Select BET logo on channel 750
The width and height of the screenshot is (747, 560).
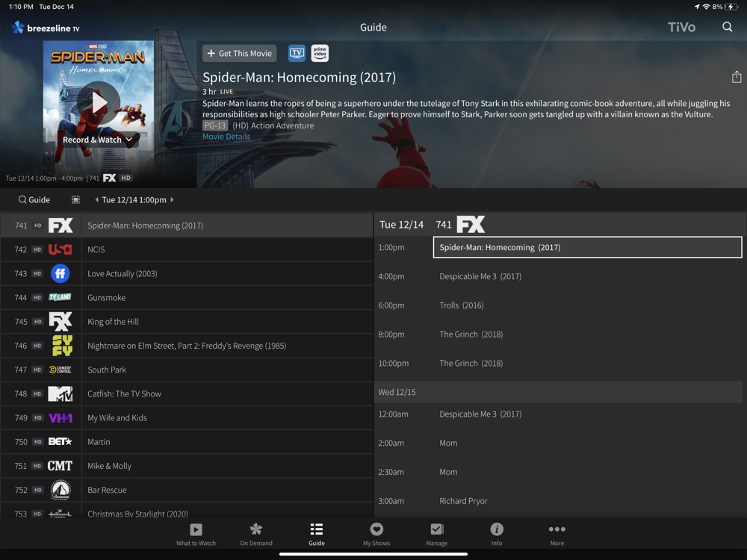(x=61, y=442)
